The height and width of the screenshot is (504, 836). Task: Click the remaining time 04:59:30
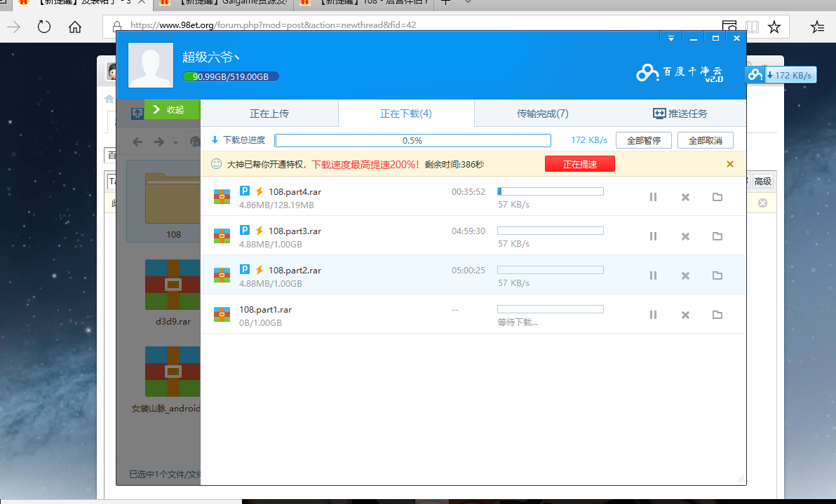pyautogui.click(x=468, y=231)
